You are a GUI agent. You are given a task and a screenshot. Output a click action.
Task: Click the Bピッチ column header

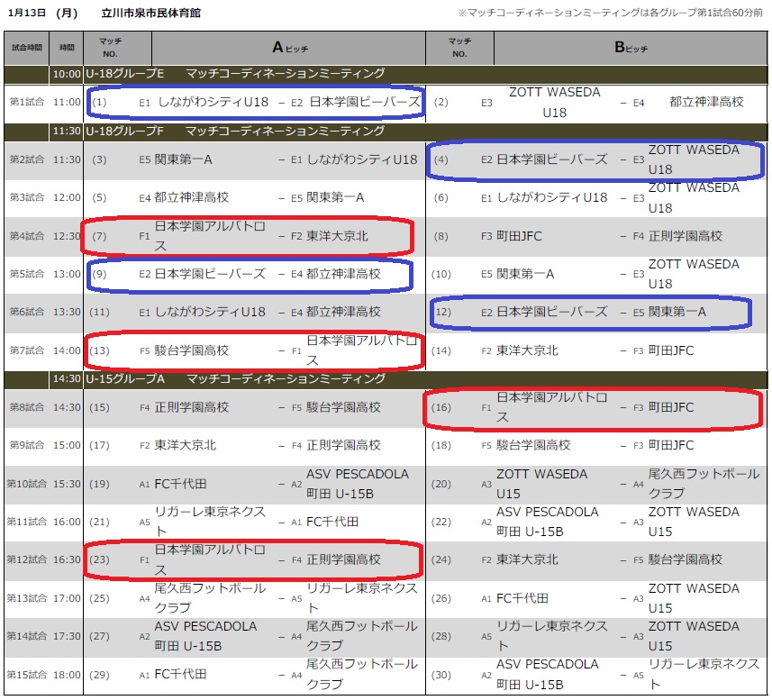pyautogui.click(x=631, y=47)
